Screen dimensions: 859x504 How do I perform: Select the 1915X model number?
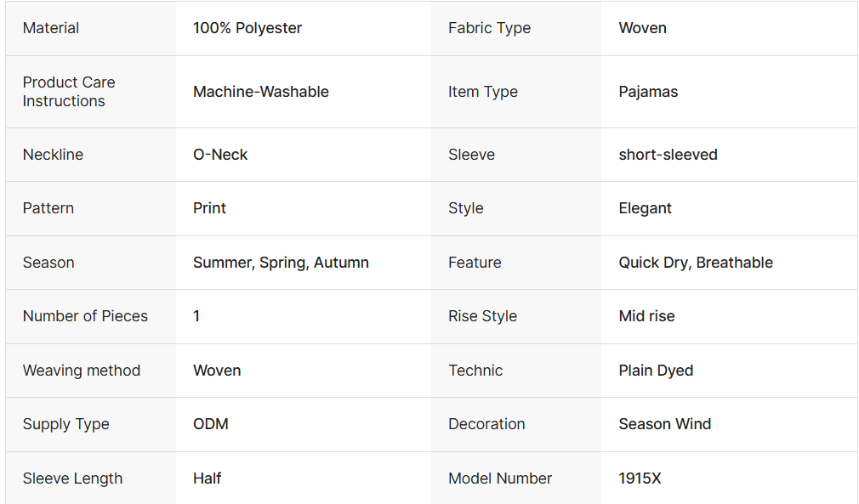click(640, 479)
